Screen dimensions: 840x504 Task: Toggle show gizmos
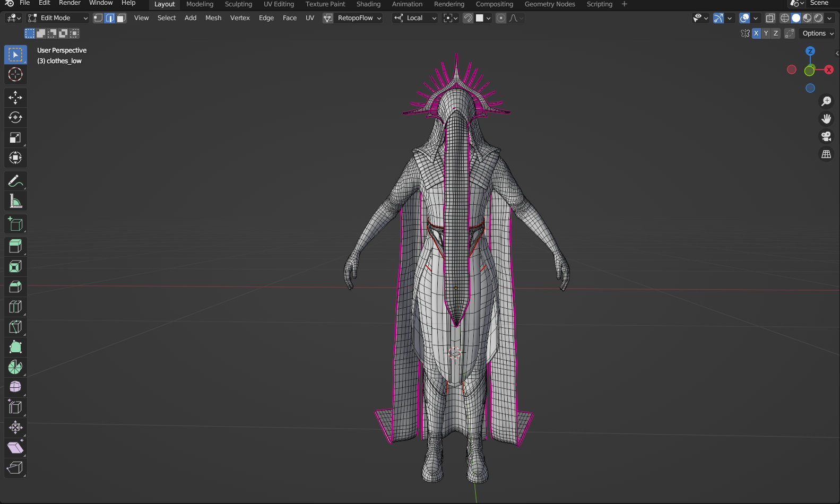[718, 18]
